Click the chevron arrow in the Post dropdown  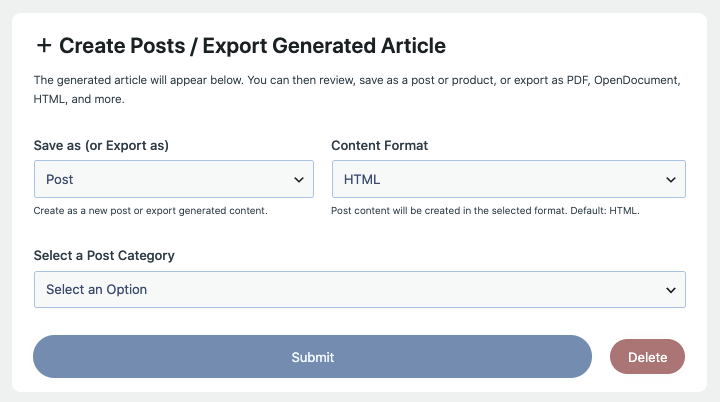[299, 180]
